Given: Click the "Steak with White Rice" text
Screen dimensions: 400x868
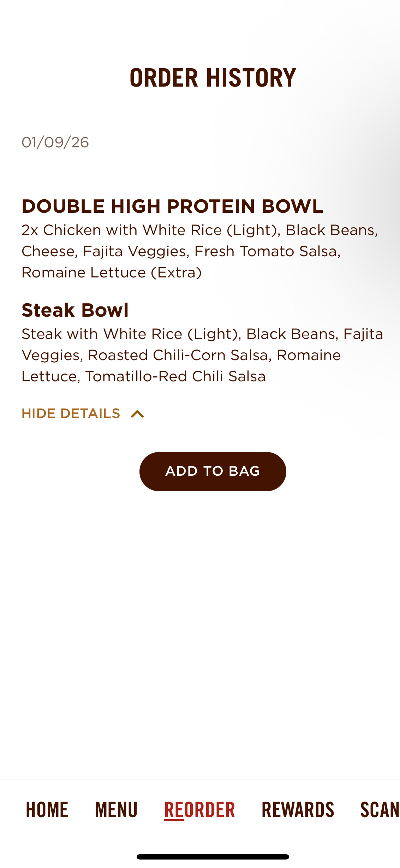Looking at the screenshot, I should pos(102,334).
